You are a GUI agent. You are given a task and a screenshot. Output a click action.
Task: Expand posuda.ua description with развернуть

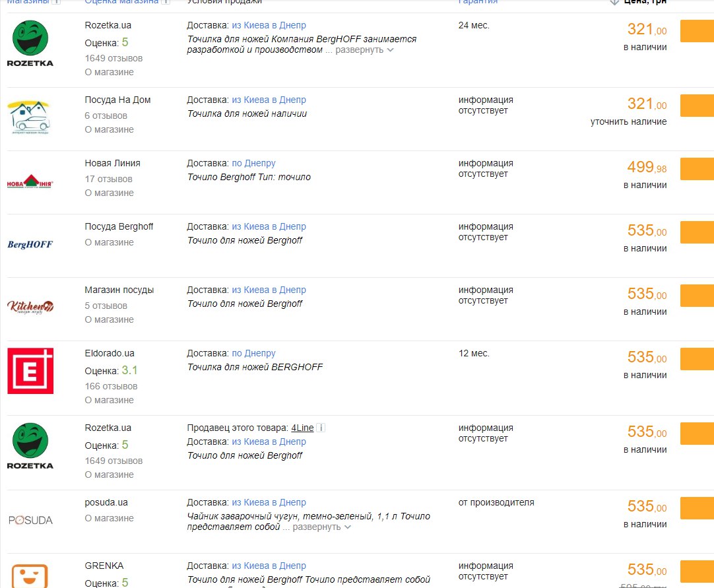(321, 527)
